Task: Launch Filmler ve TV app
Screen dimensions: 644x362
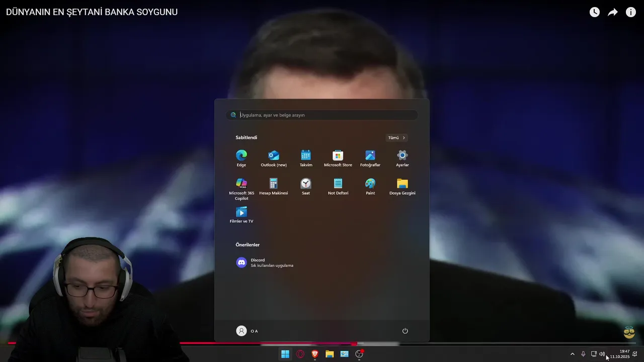Action: (242, 214)
